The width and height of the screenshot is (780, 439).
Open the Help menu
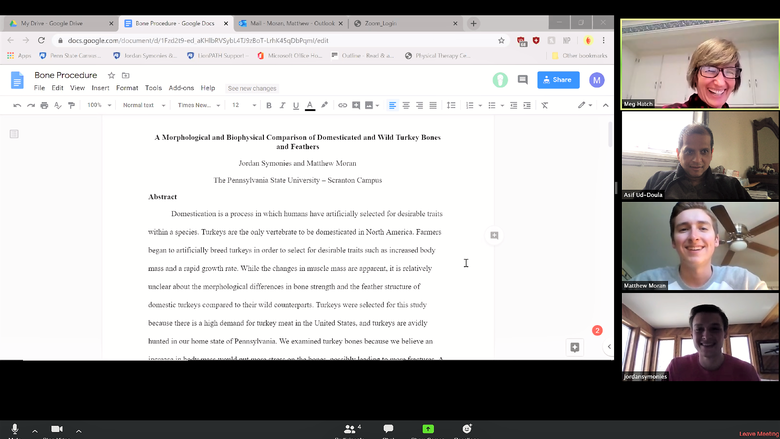pos(208,88)
